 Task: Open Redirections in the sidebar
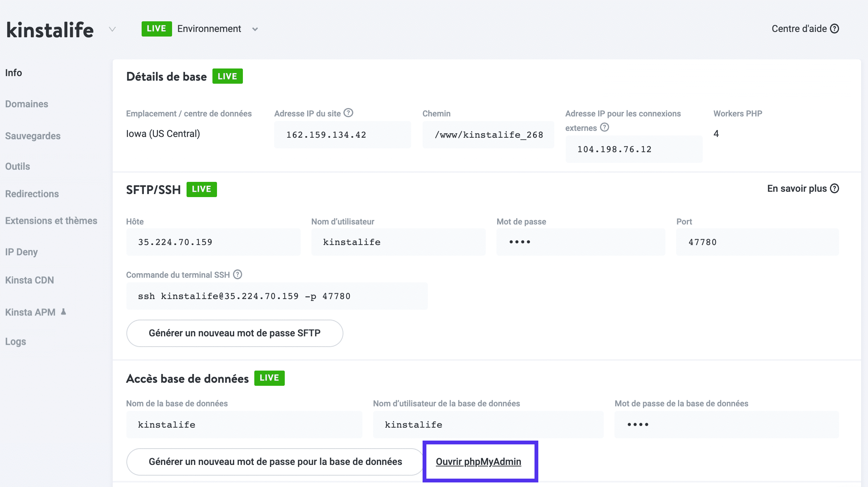click(x=32, y=194)
